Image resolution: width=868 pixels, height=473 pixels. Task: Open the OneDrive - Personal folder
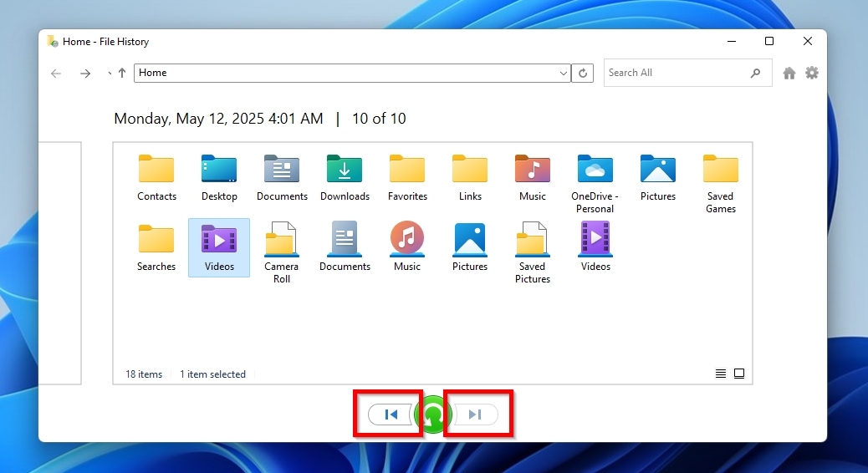(x=595, y=184)
